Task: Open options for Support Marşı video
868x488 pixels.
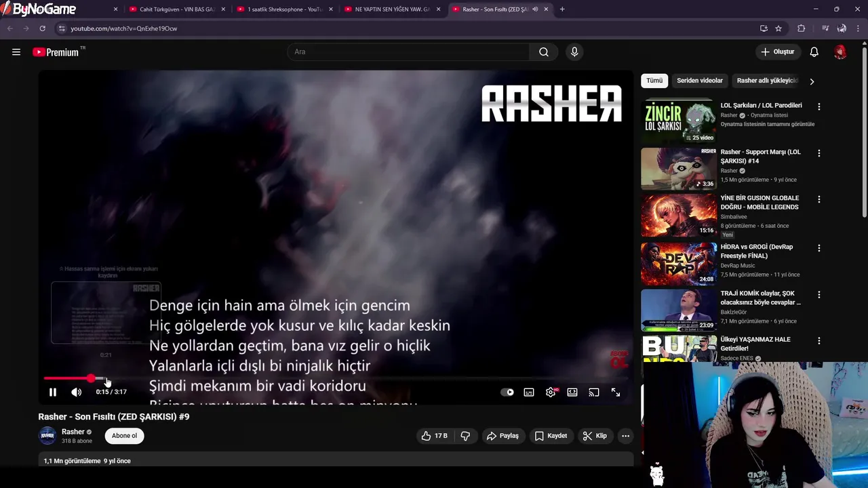Action: 818,153
